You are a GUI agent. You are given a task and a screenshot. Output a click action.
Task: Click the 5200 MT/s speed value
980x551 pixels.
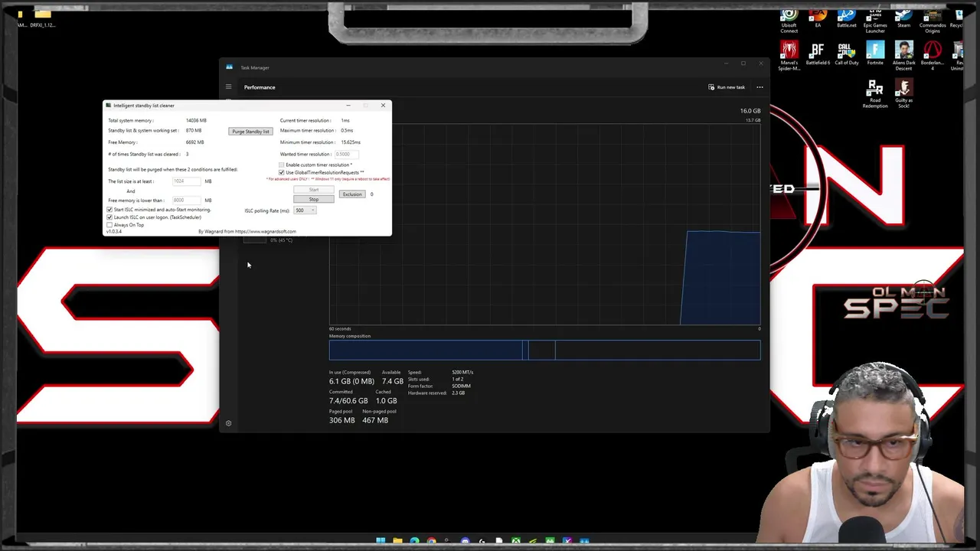click(x=462, y=372)
